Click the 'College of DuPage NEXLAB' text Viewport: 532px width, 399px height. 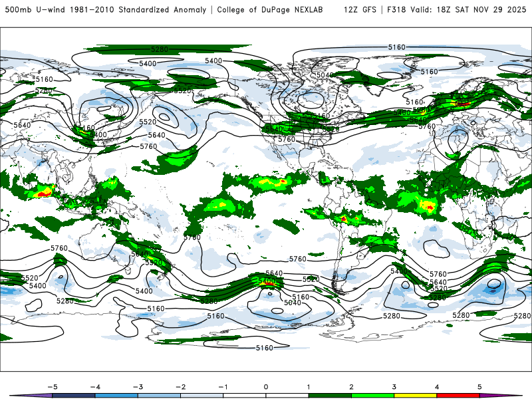270,9
